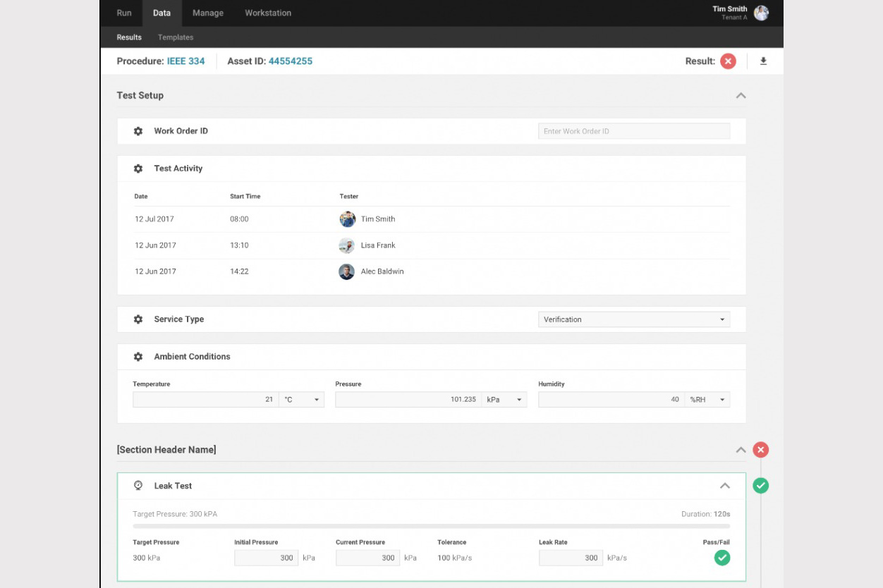Screen dimensions: 883x588
Task: Click the red failed Result status icon
Action: [x=728, y=61]
